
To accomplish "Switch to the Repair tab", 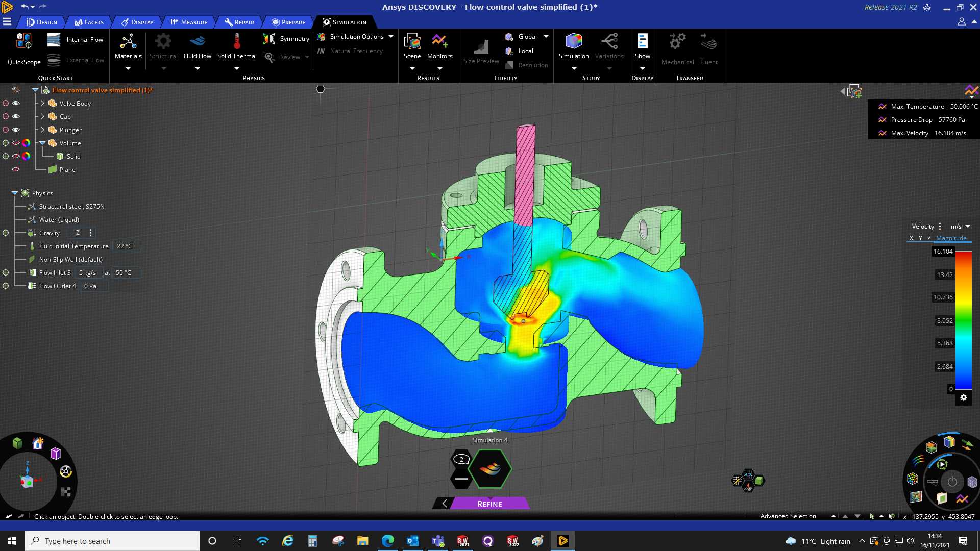I will (x=239, y=22).
